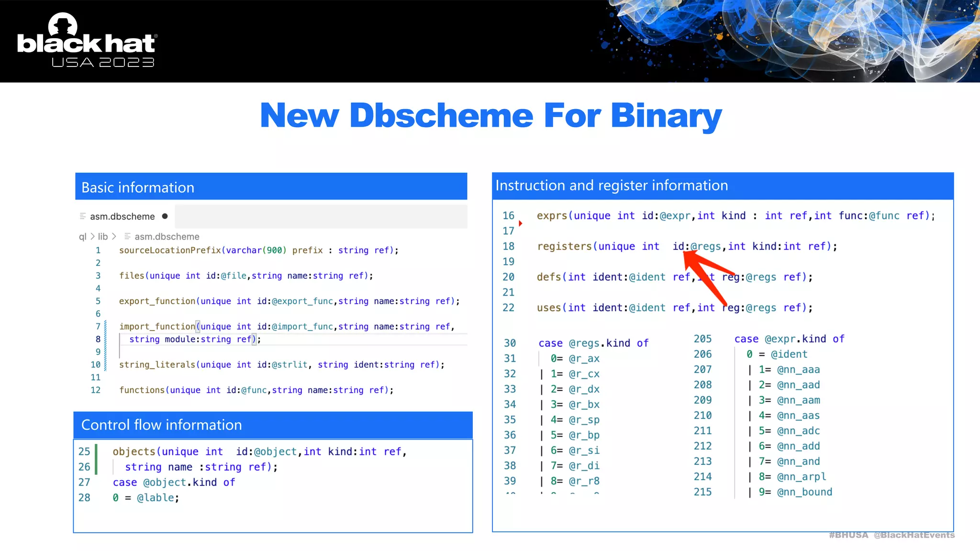Click '1= @nn_aaa' on line 207
The image size is (980, 551).
pyautogui.click(x=790, y=369)
